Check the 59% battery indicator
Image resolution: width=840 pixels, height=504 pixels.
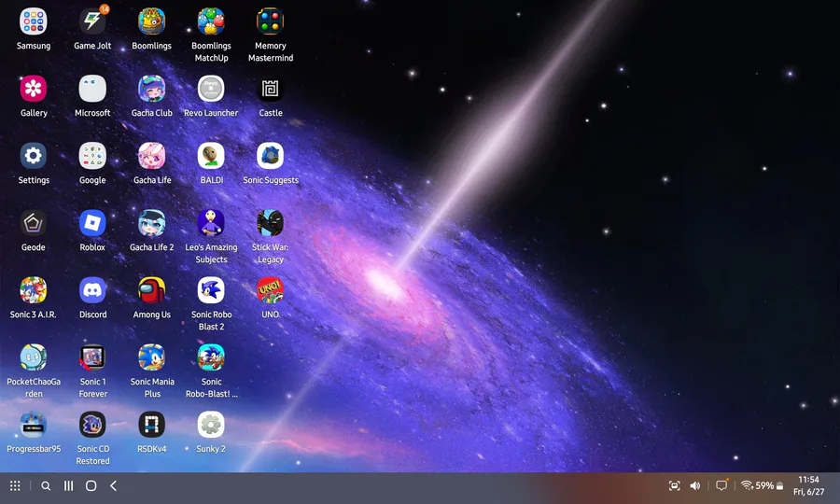pos(770,485)
